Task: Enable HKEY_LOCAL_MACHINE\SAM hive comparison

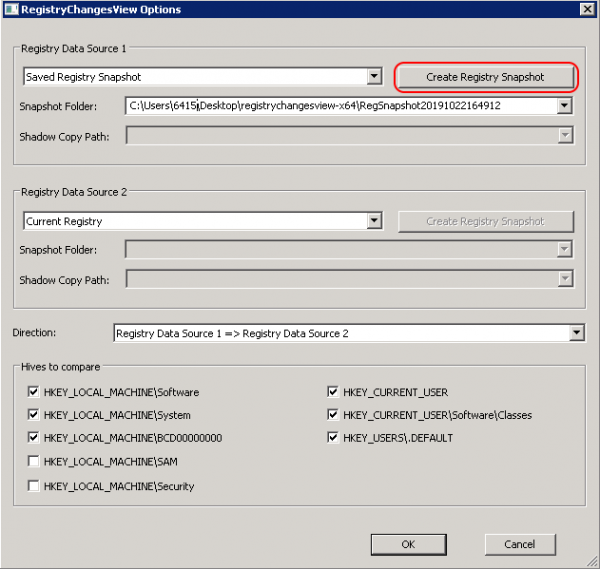Action: pyautogui.click(x=34, y=461)
